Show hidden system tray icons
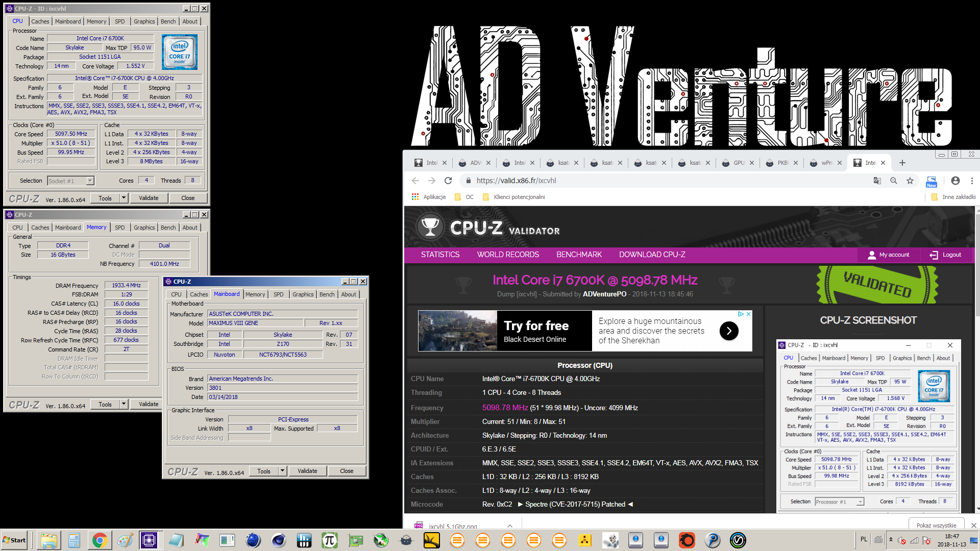Viewport: 980px width, 551px height. (891, 540)
